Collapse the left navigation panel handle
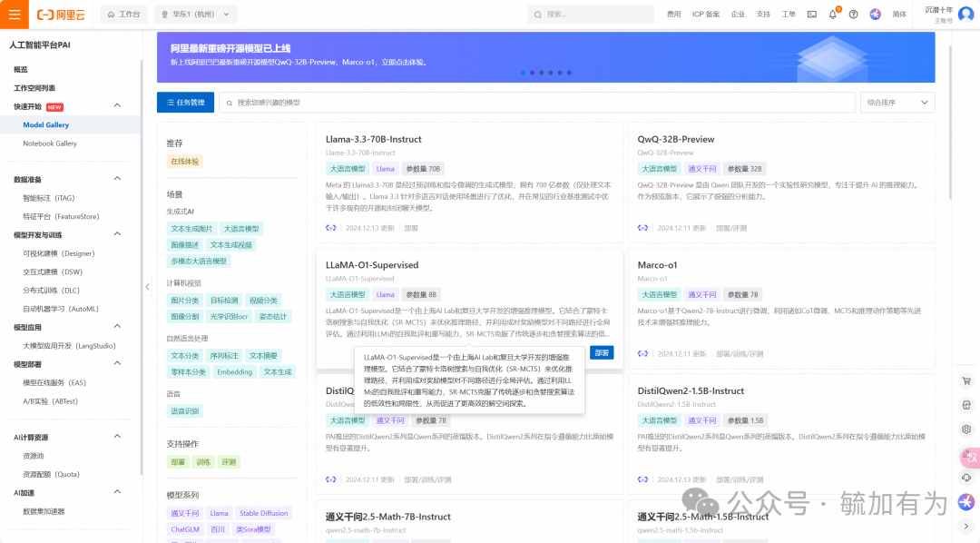980x543 pixels. [x=148, y=287]
